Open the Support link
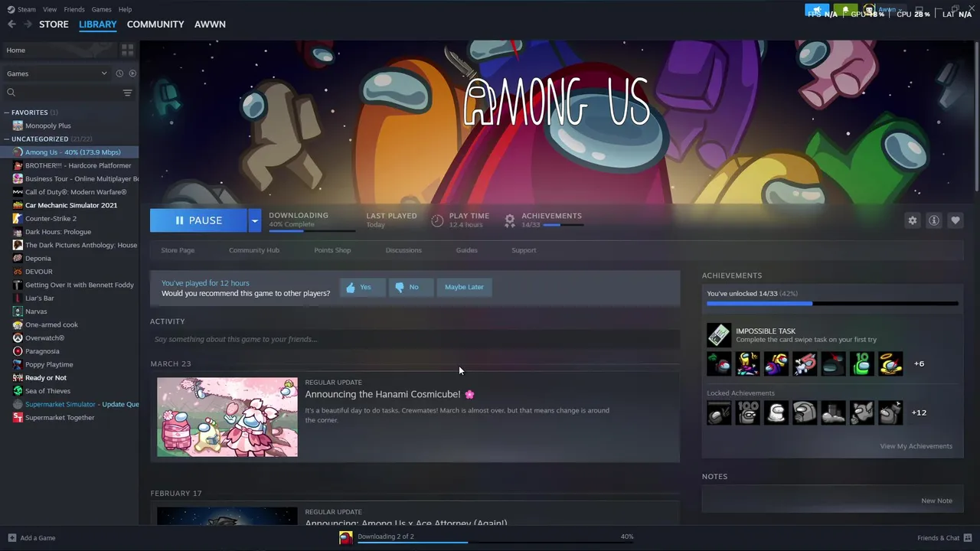Image resolution: width=980 pixels, height=551 pixels. pyautogui.click(x=524, y=250)
